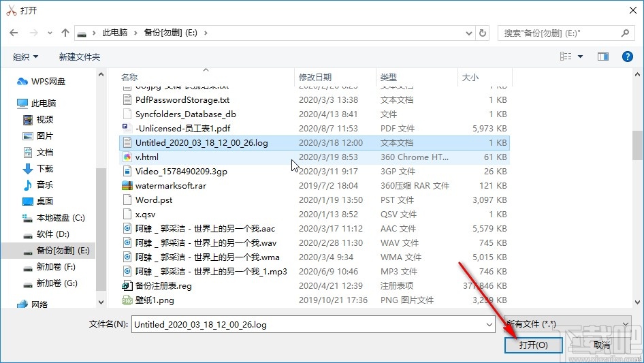The image size is (644, 363).
Task: Click the v.html Chrome file icon
Action: point(127,157)
